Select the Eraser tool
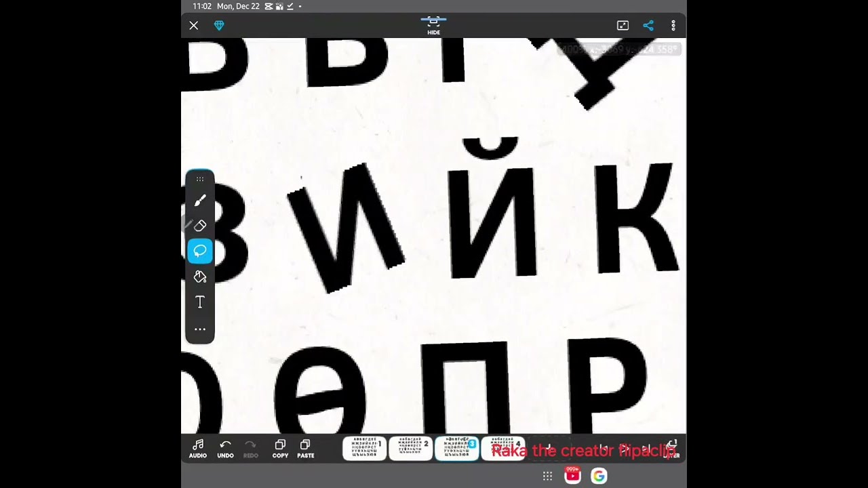 200,226
